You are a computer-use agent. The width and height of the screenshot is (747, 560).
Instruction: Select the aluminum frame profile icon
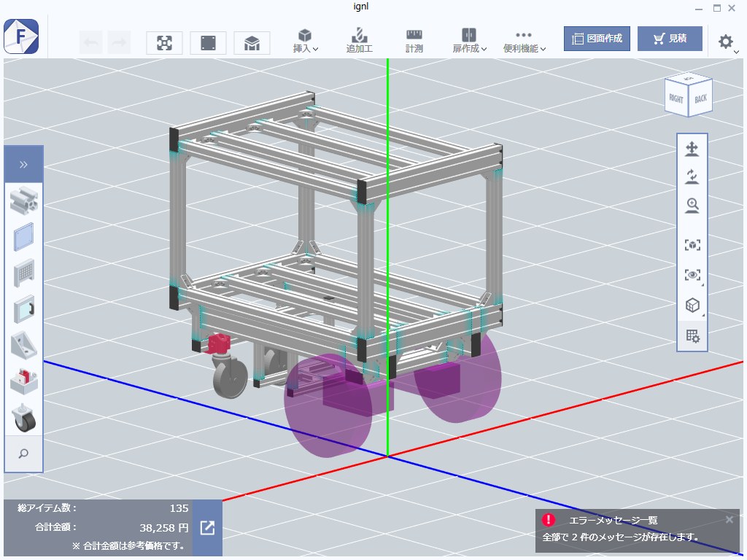click(24, 200)
